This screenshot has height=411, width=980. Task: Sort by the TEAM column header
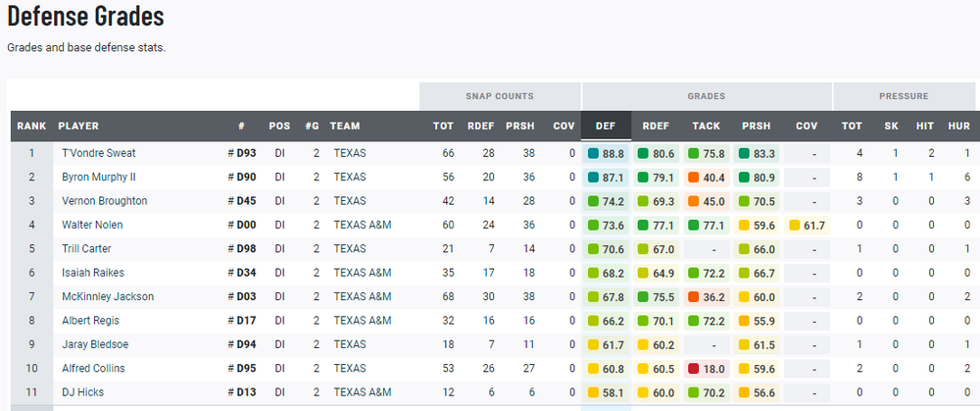[x=345, y=127]
